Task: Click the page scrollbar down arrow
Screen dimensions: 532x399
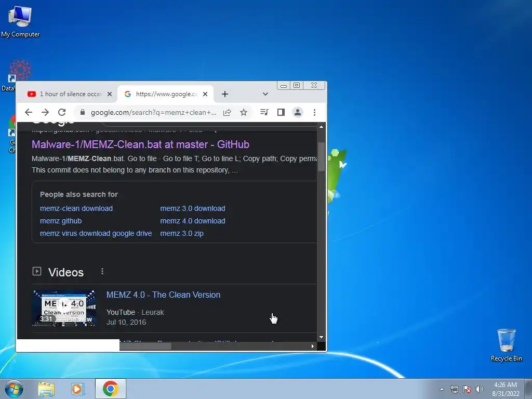Action: pyautogui.click(x=321, y=337)
